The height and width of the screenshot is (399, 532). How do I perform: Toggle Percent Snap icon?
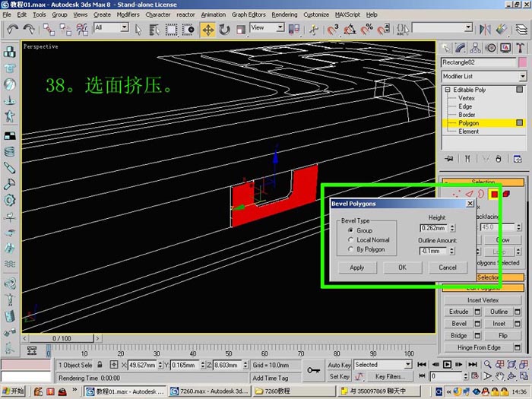pyautogui.click(x=366, y=30)
